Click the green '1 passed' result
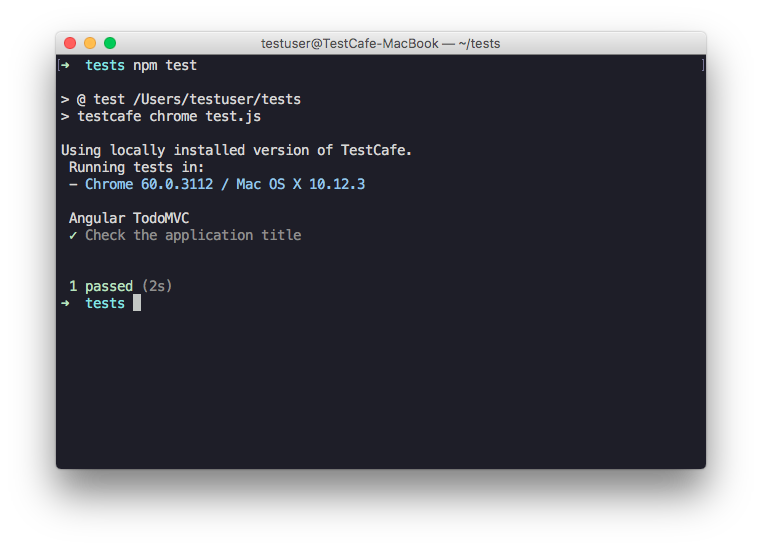The image size is (762, 549). [x=101, y=286]
